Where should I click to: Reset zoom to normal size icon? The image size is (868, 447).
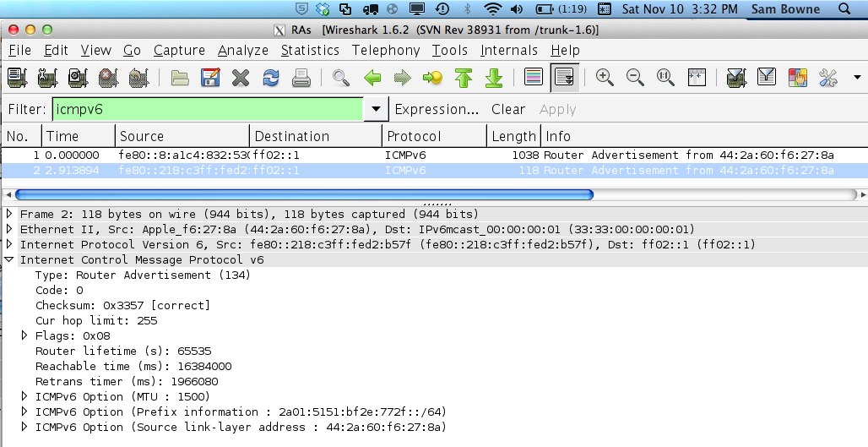point(665,77)
